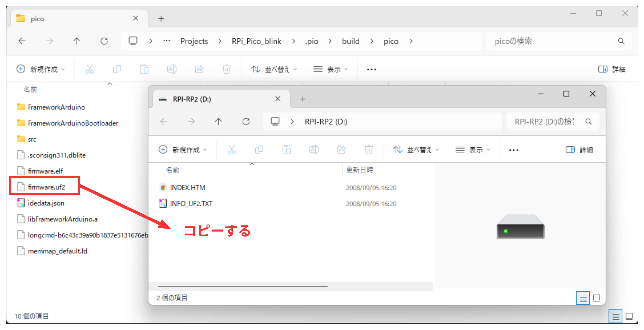Click the paste icon in RPI-RP2 toolbar

coord(286,150)
